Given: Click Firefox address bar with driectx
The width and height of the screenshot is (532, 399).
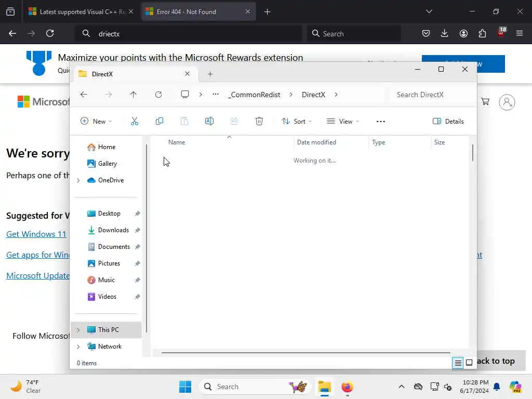Looking at the screenshot, I should (x=189, y=34).
